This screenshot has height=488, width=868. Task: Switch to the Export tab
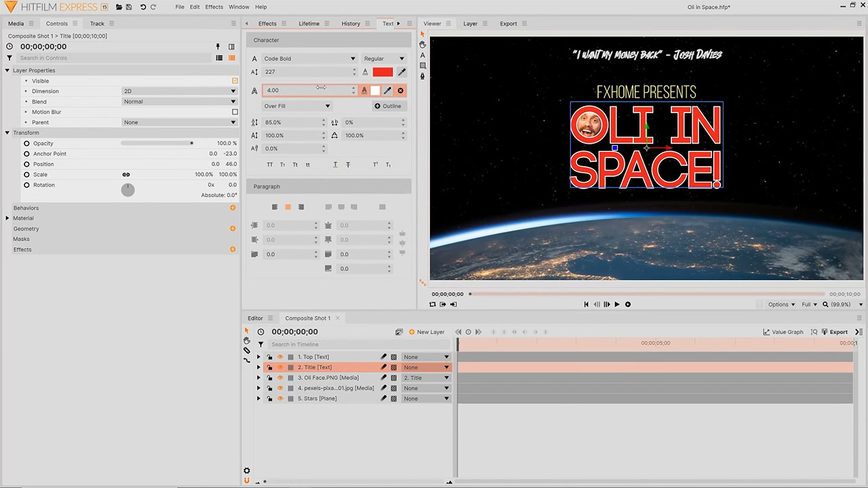coord(508,24)
